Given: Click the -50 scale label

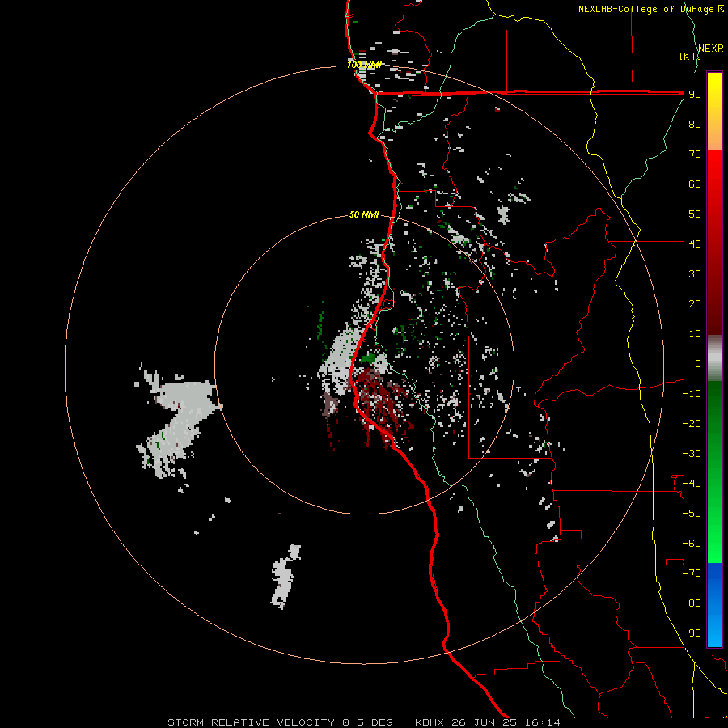Looking at the screenshot, I should click(692, 514).
